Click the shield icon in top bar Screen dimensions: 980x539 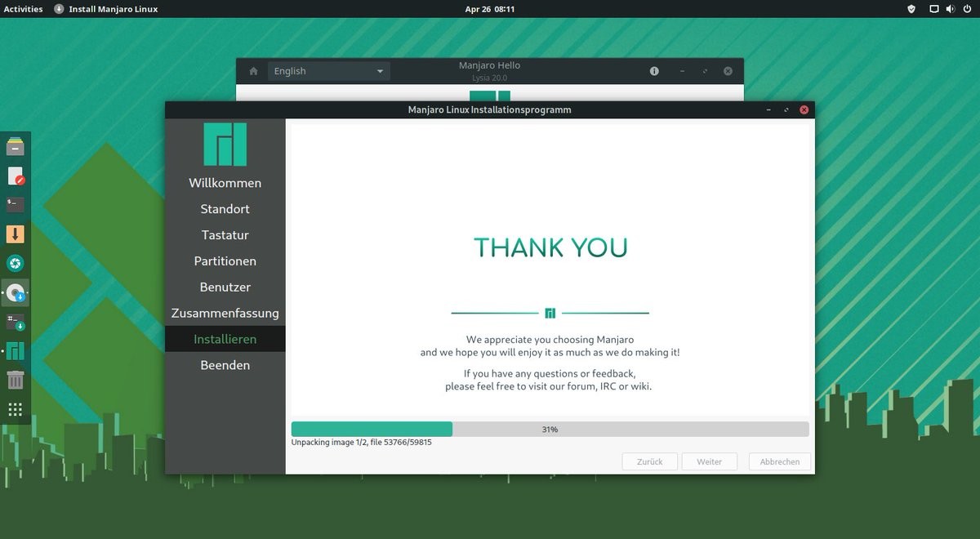(x=911, y=9)
